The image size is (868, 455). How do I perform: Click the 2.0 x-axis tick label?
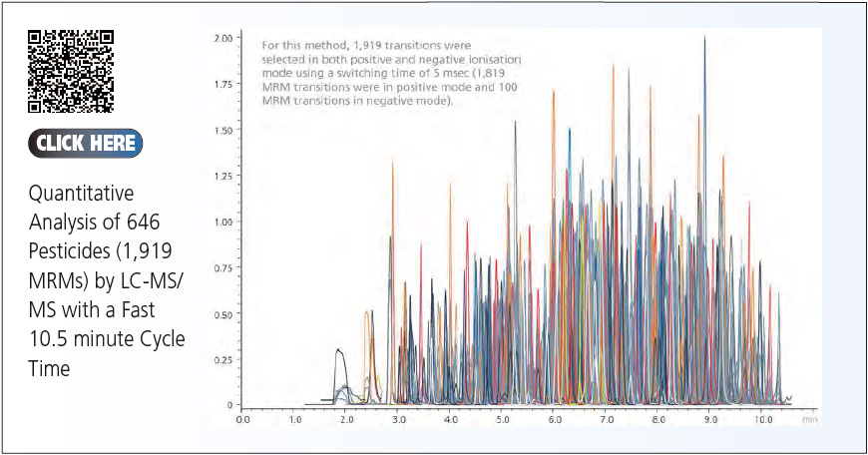click(347, 419)
